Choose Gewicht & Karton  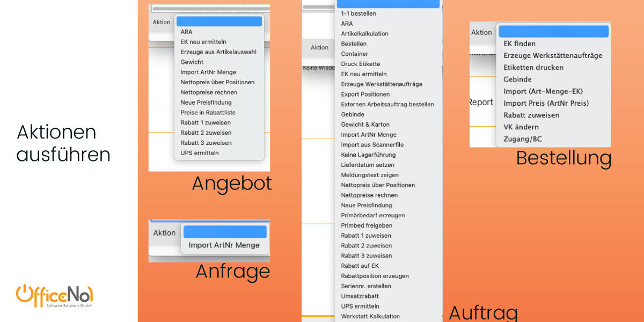[365, 125]
